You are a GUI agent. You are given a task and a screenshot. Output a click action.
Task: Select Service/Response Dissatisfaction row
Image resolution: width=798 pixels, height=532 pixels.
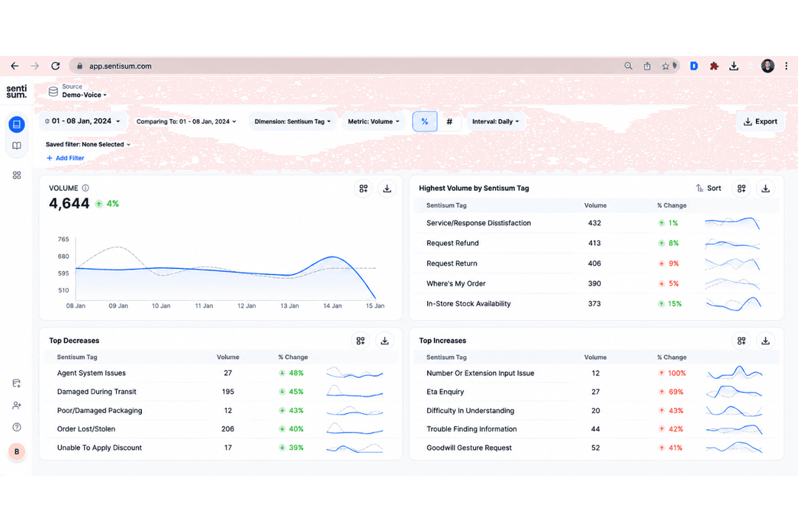coord(596,223)
